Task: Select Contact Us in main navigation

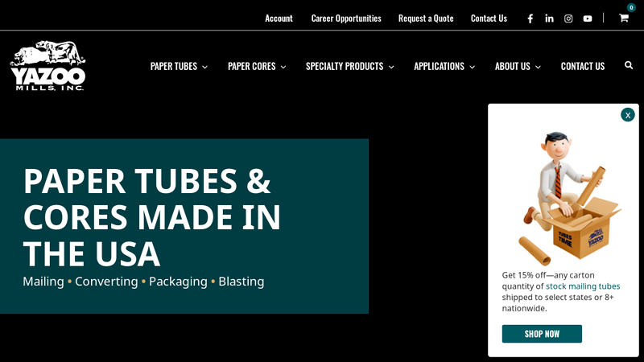Action: [583, 66]
